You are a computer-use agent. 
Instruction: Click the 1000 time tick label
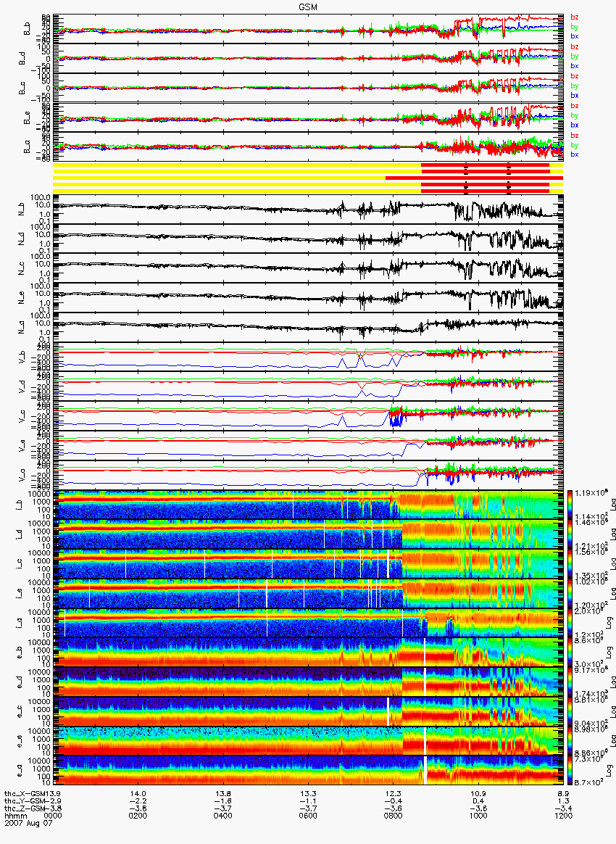[x=478, y=816]
